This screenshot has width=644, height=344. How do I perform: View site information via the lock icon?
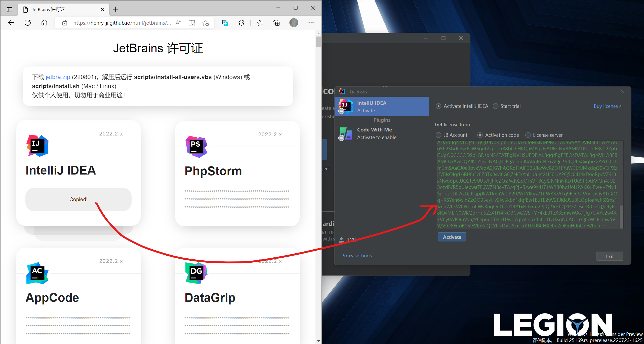click(65, 23)
